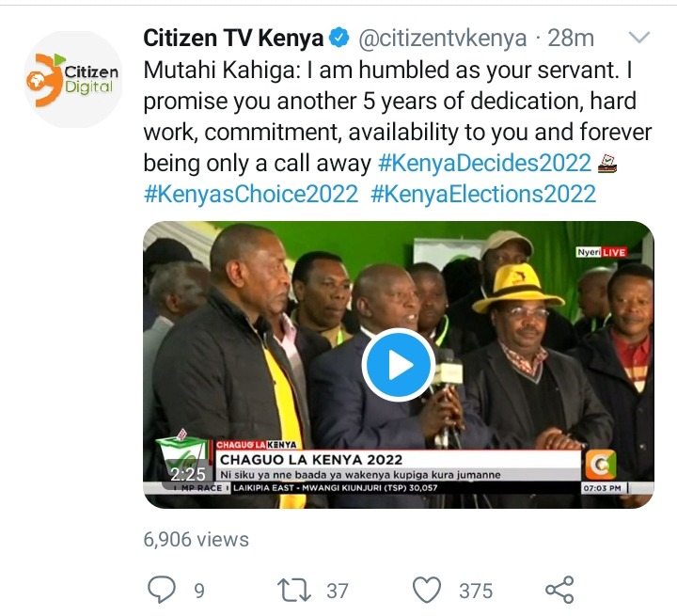The height and width of the screenshot is (616, 677).
Task: Click the ballot box emoji icon
Action: (x=607, y=164)
